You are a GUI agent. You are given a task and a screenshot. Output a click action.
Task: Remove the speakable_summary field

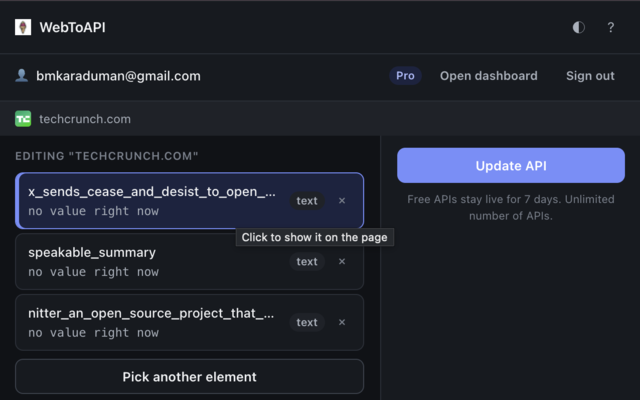342,262
